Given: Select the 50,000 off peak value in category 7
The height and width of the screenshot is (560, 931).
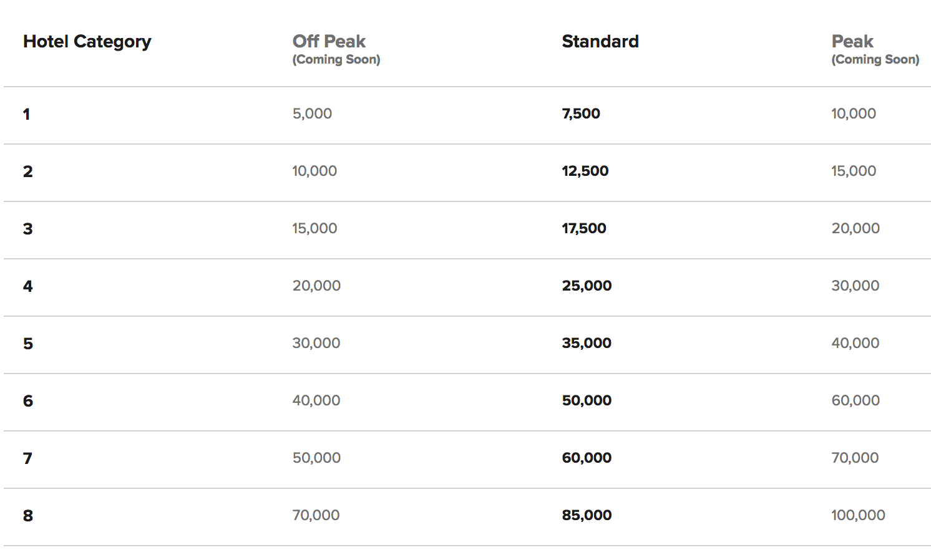Looking at the screenshot, I should (316, 458).
